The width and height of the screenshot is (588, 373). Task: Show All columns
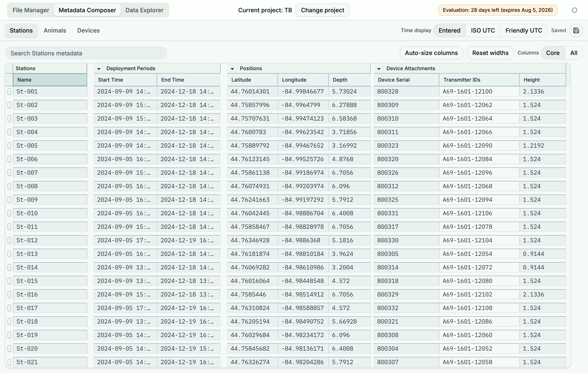(574, 53)
